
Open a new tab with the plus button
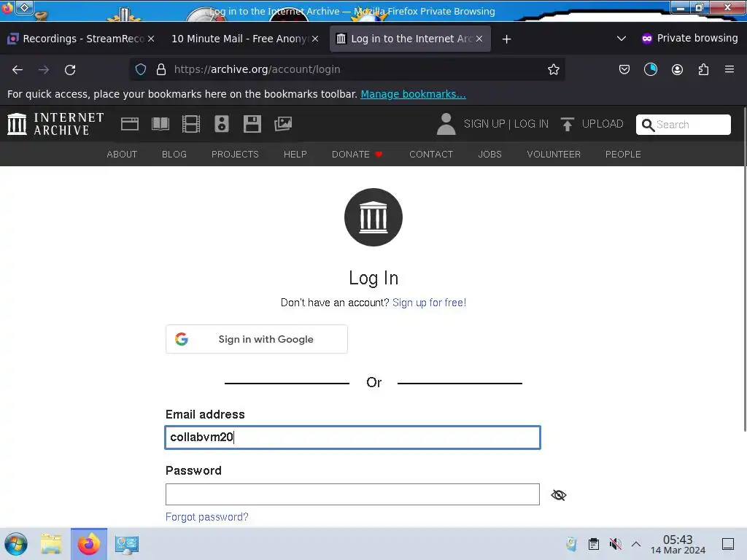point(506,39)
